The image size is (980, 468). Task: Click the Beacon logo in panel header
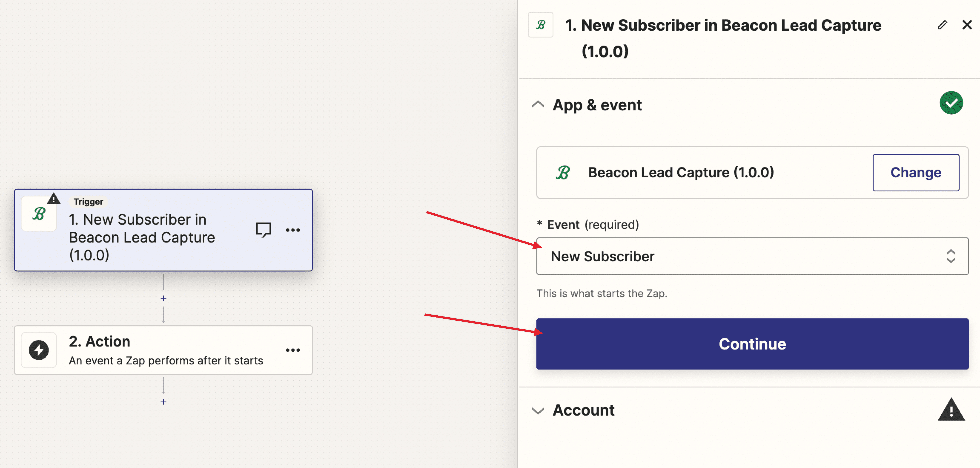(541, 25)
